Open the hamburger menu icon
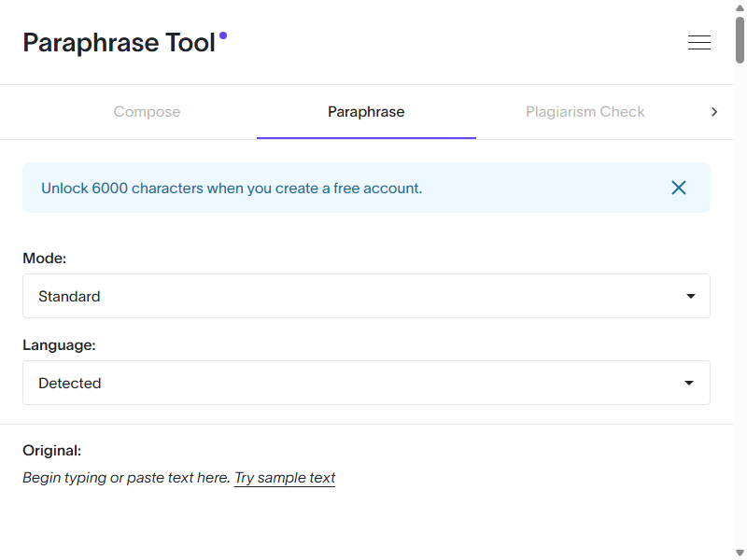This screenshot has height=560, width=747. coord(698,42)
